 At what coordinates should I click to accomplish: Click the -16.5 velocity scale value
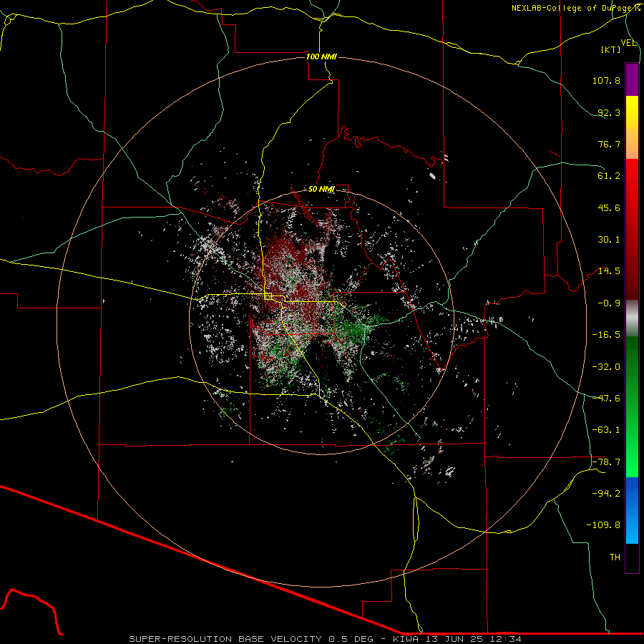pos(606,335)
